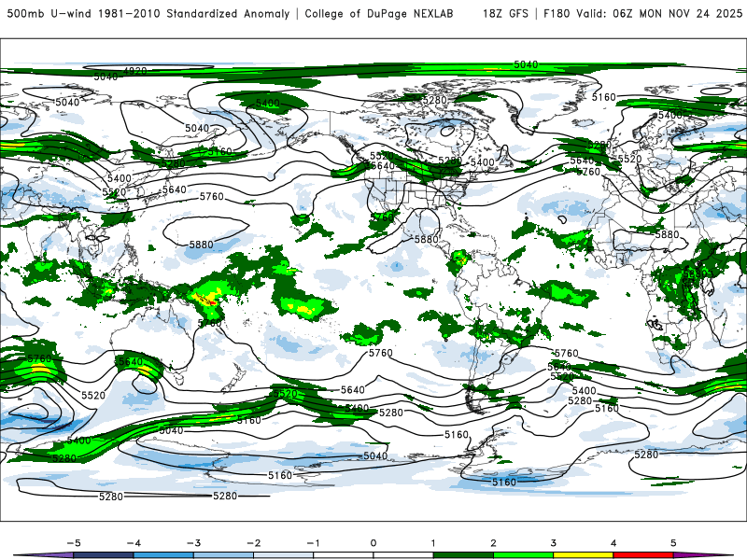Click the colorbar tick label "2"
747x560 pixels.
493,543
